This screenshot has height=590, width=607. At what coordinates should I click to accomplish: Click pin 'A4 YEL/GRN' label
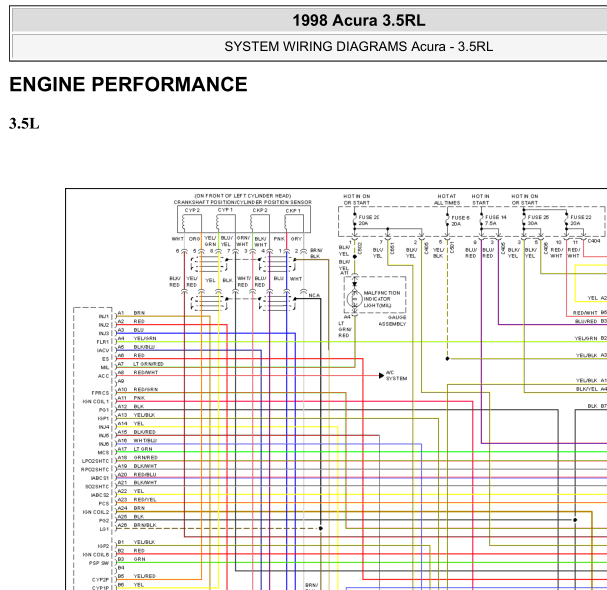(137, 338)
